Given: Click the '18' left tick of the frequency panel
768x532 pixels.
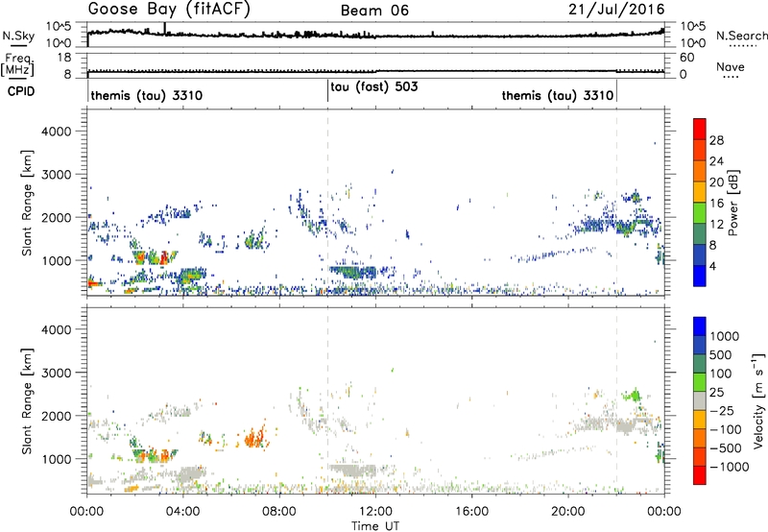Looking at the screenshot, I should click(64, 58).
